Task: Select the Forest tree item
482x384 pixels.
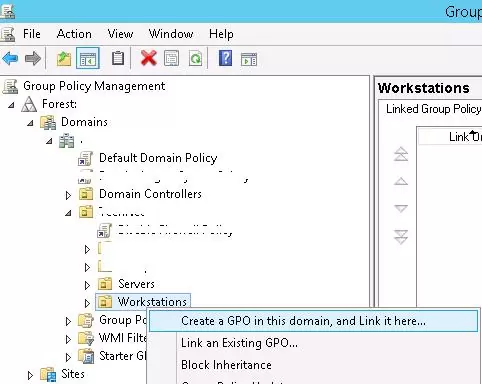Action: pos(59,104)
